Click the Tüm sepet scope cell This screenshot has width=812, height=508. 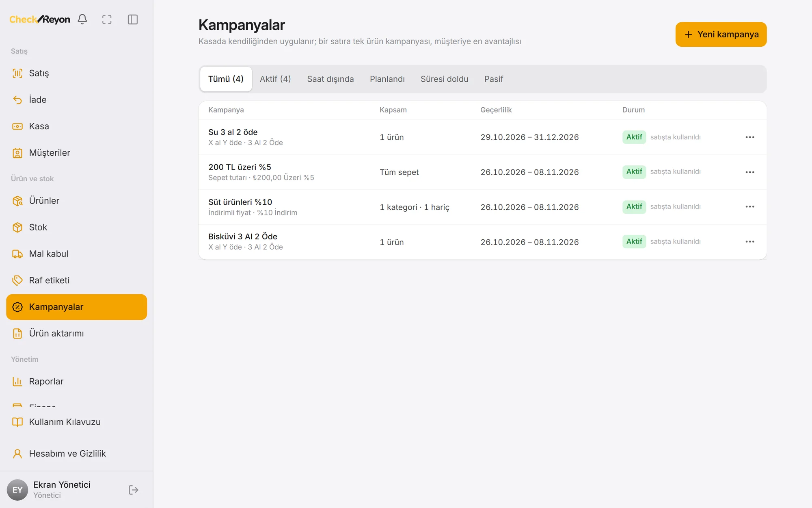pyautogui.click(x=399, y=172)
